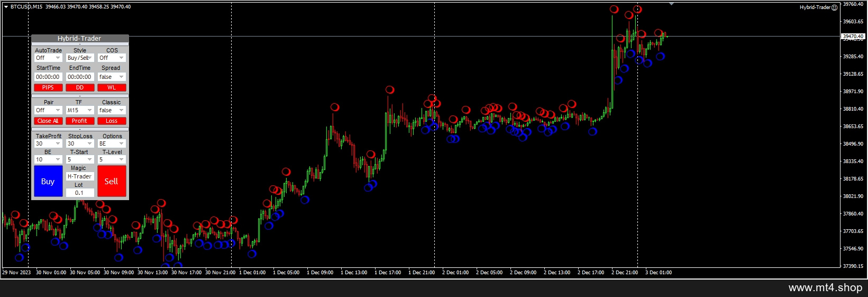This screenshot has width=868, height=297.
Task: Open the T-Level dropdown
Action: 112,159
